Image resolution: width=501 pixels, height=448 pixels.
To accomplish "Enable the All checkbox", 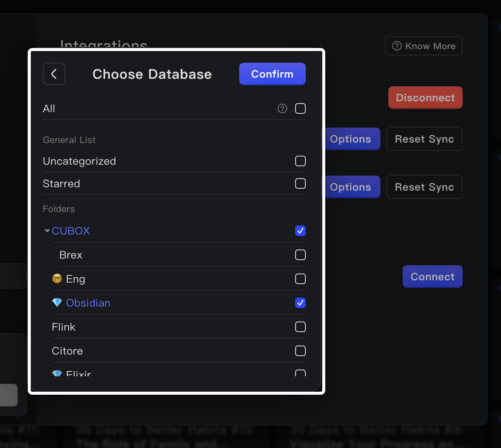I will pos(300,108).
